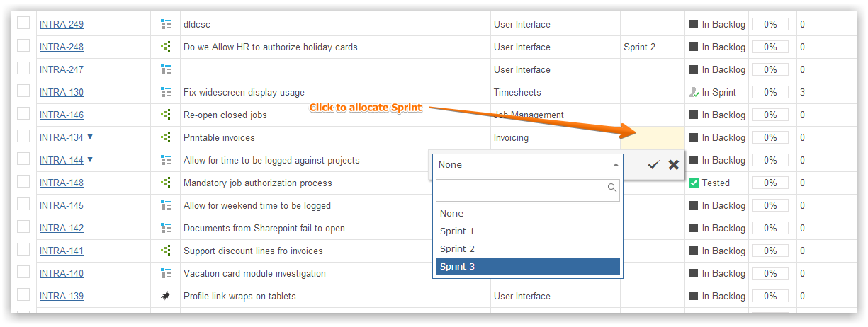The height and width of the screenshot is (327, 868).
Task: Confirm sprint selection with checkmark icon
Action: tap(653, 165)
